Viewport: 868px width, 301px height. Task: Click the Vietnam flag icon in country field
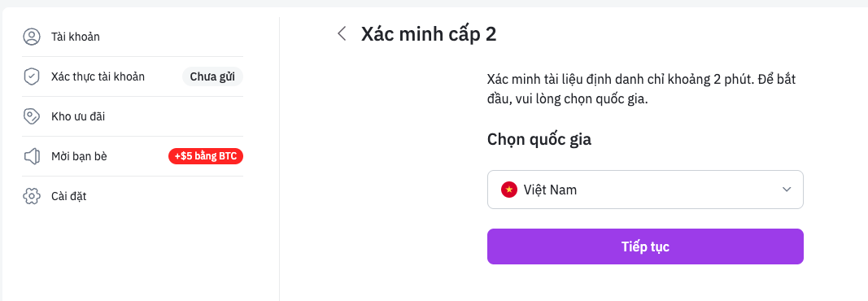tap(508, 190)
